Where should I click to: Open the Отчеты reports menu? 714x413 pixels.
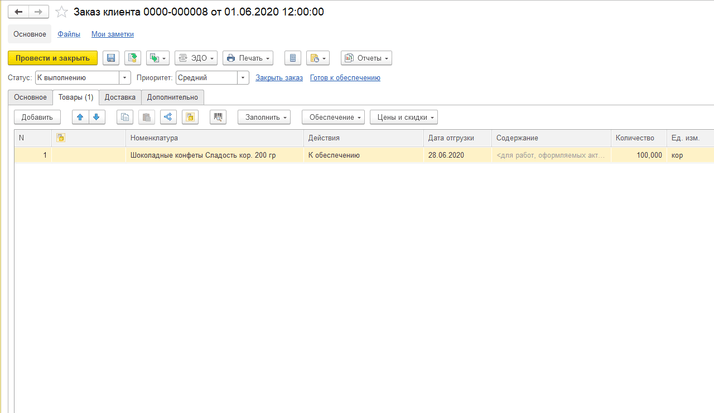tap(366, 58)
